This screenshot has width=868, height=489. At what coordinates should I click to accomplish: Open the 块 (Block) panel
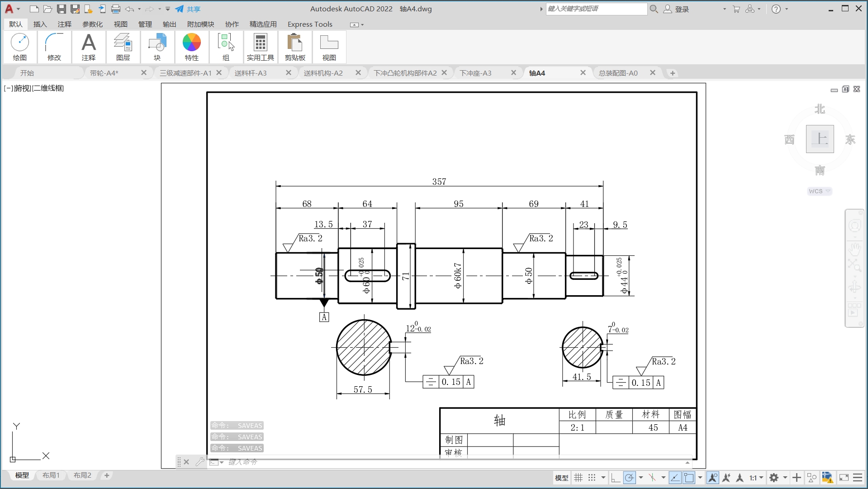coord(157,47)
